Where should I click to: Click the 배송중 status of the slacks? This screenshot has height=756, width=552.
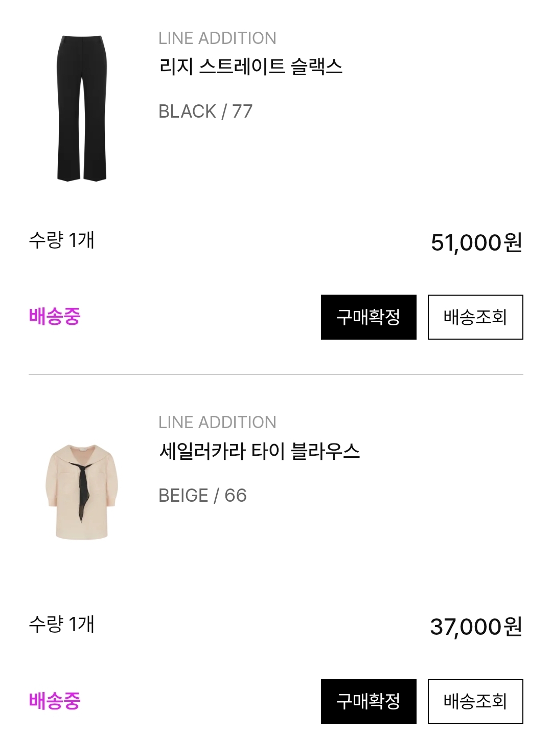point(55,317)
